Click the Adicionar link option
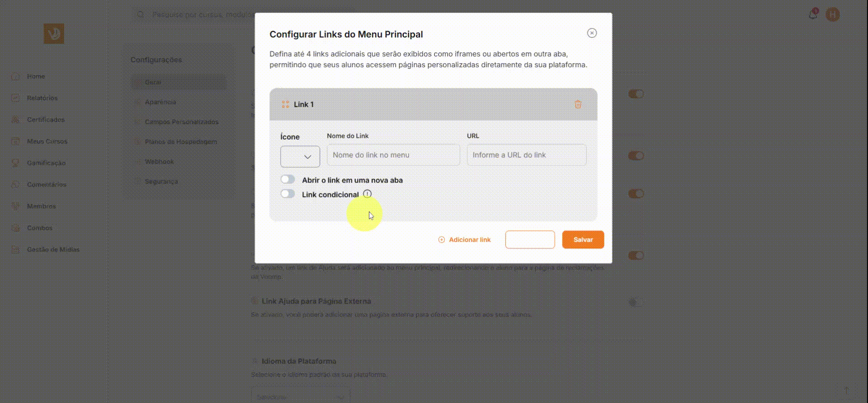Viewport: 868px width, 403px height. pos(465,240)
